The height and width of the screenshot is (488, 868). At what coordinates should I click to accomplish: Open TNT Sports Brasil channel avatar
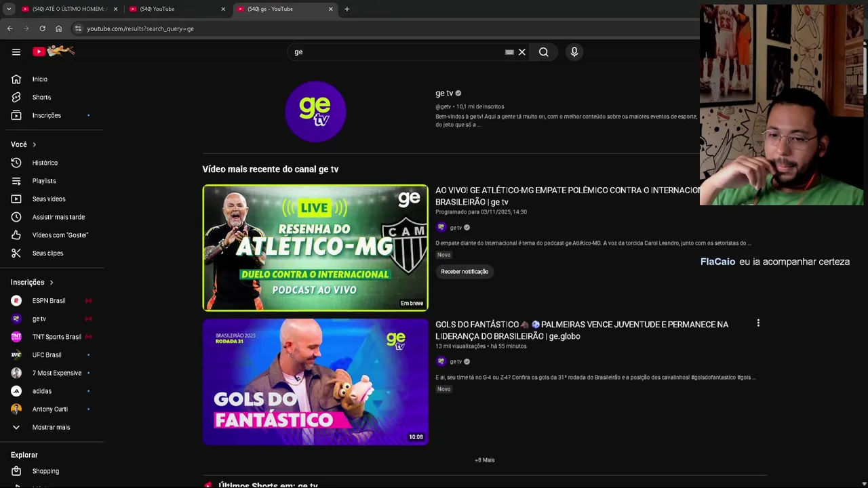(16, 337)
